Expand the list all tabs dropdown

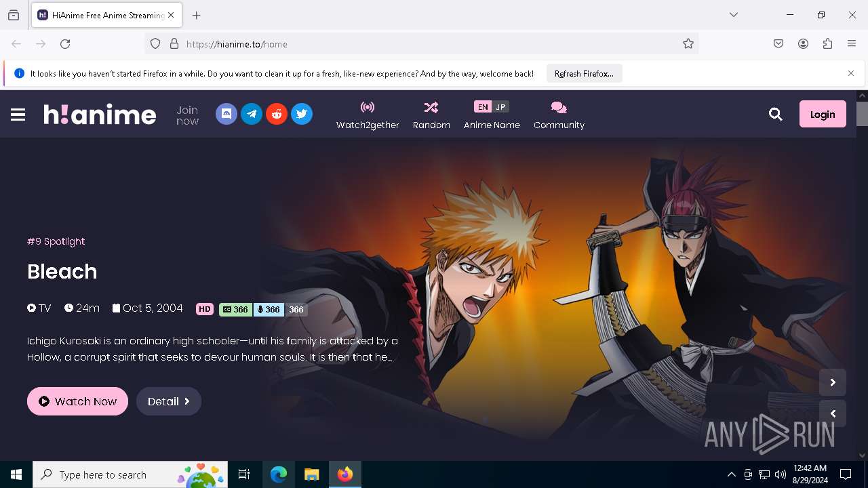734,15
